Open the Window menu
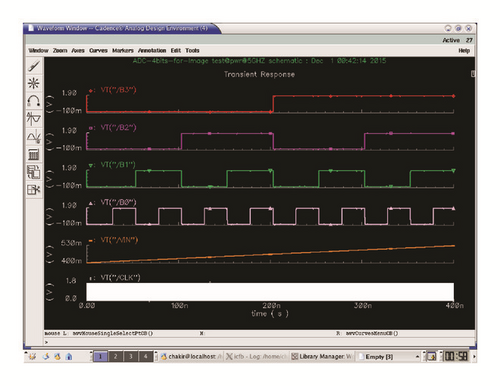Screen dimensions: 500x386 point(38,50)
